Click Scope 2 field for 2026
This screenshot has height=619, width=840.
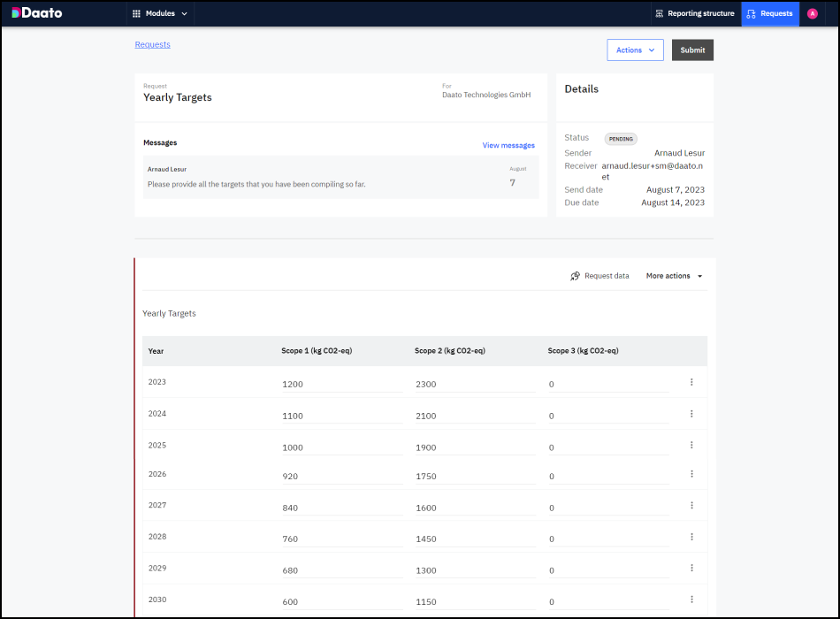click(x=475, y=477)
